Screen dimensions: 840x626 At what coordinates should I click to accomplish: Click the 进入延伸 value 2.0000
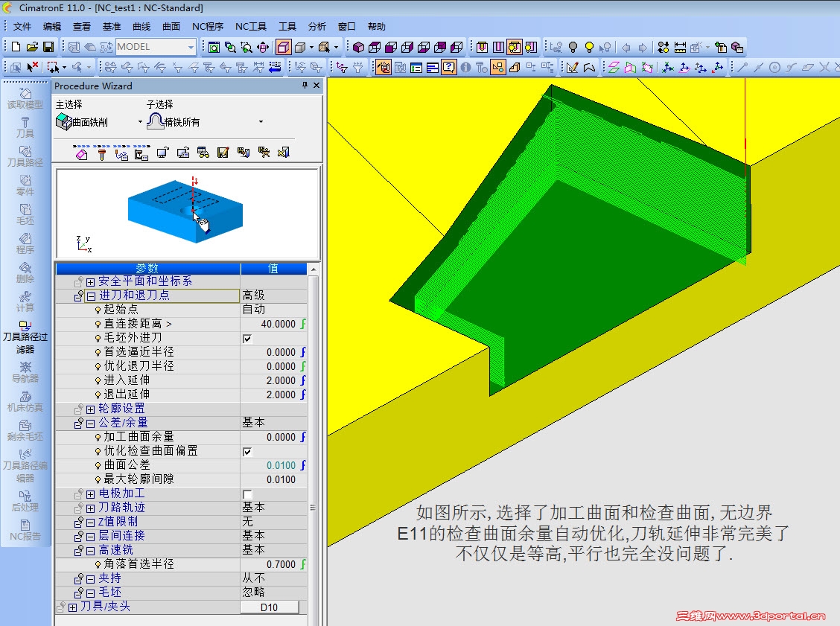click(x=274, y=381)
